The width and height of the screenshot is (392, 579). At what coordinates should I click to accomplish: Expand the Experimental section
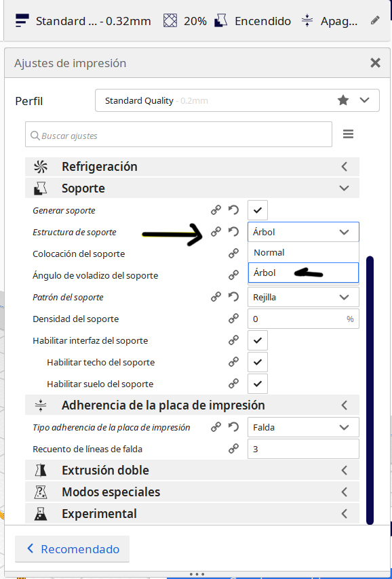coord(192,514)
